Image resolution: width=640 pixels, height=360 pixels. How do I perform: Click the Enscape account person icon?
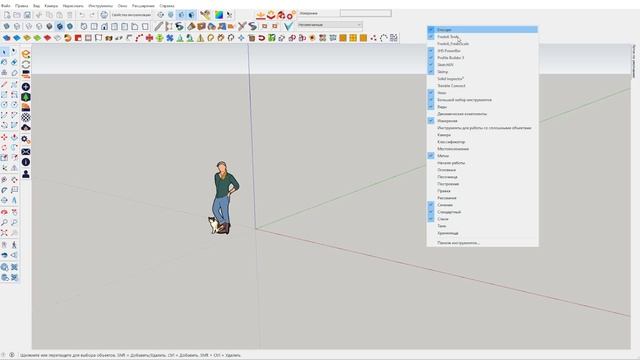pyautogui.click(x=26, y=174)
